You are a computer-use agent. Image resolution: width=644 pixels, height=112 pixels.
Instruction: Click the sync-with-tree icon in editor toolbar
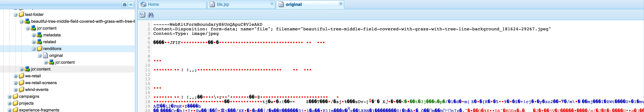pyautogui.click(x=142, y=15)
